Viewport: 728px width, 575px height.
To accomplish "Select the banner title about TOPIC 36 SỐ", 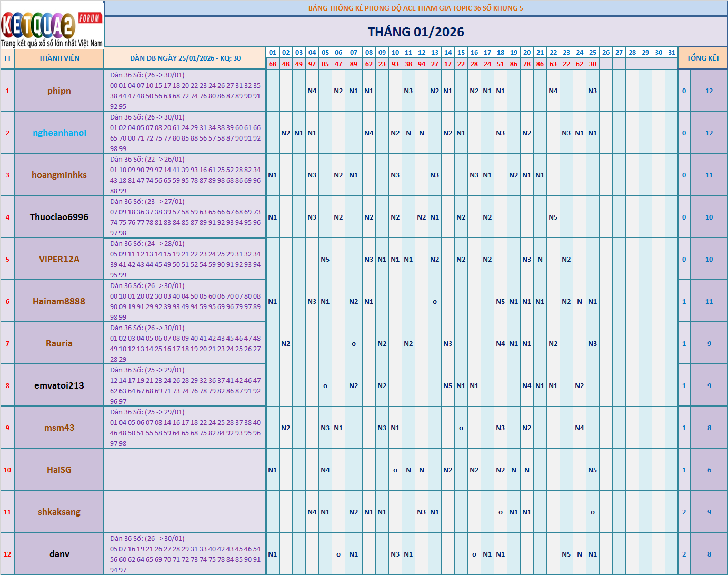I will pos(415,8).
